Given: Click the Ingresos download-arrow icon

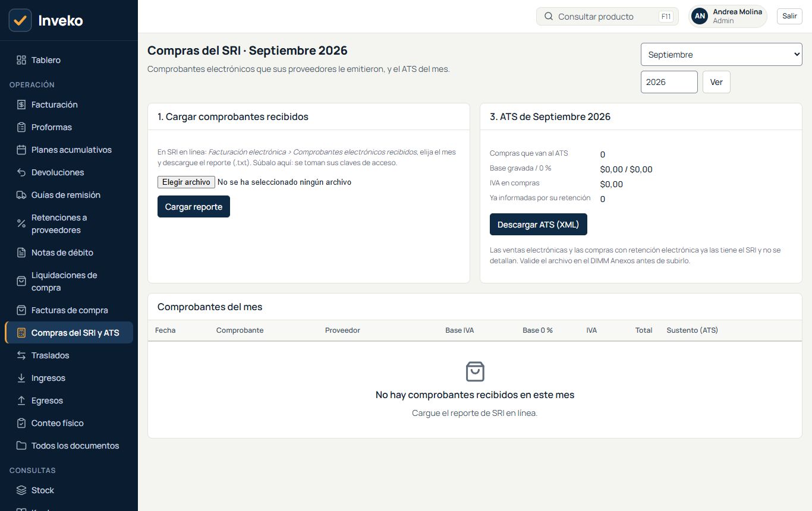Looking at the screenshot, I should 21,378.
